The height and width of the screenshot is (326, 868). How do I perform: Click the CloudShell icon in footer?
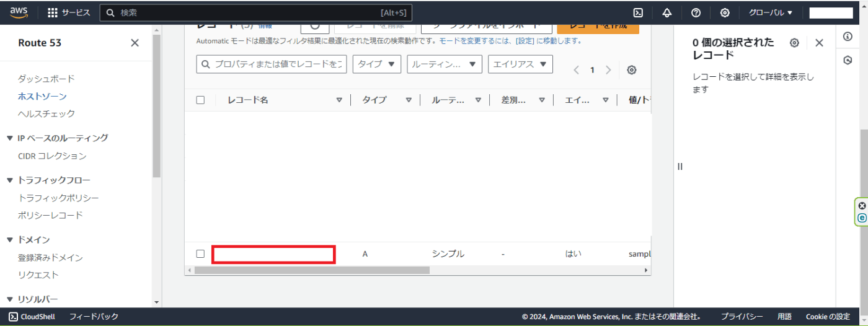click(x=13, y=317)
